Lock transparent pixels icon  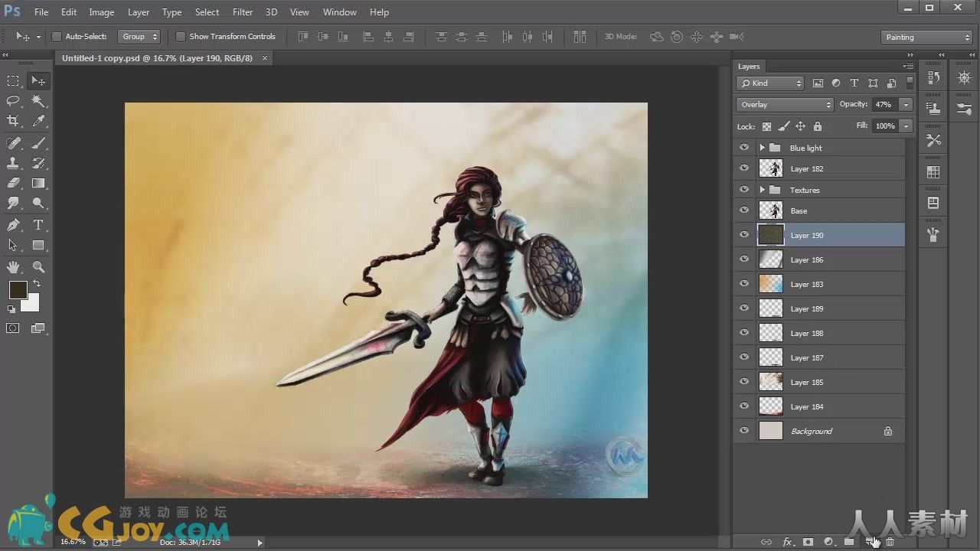click(x=766, y=126)
